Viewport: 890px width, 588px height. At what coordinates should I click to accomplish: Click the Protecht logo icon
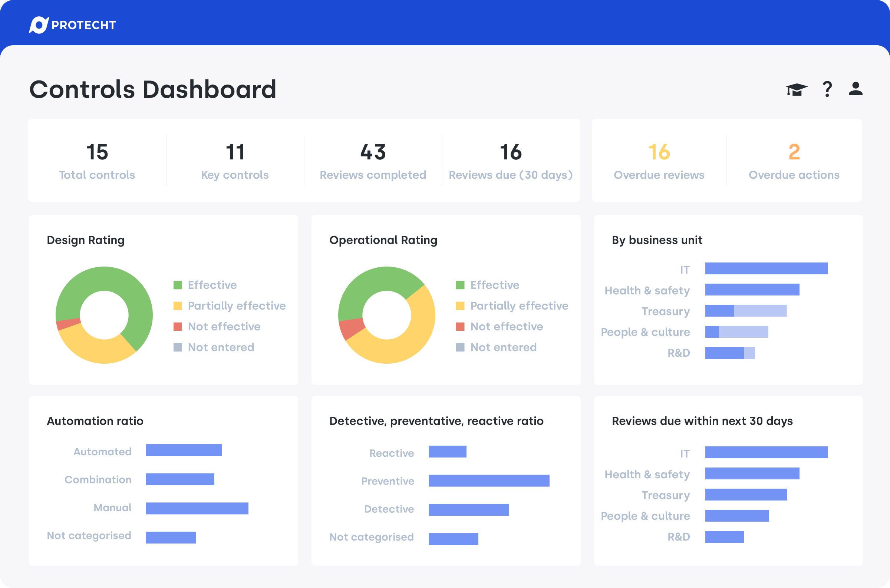click(x=39, y=25)
